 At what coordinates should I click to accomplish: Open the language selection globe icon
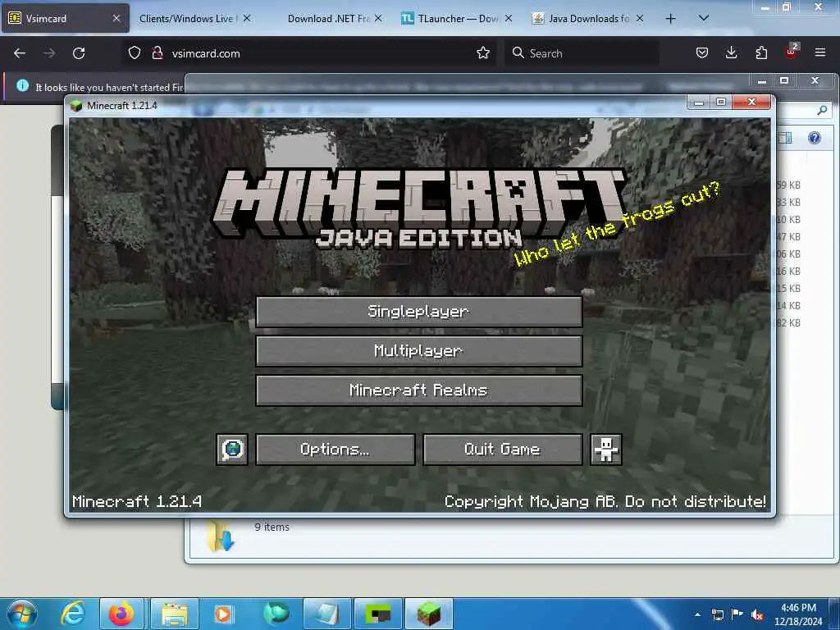click(232, 449)
